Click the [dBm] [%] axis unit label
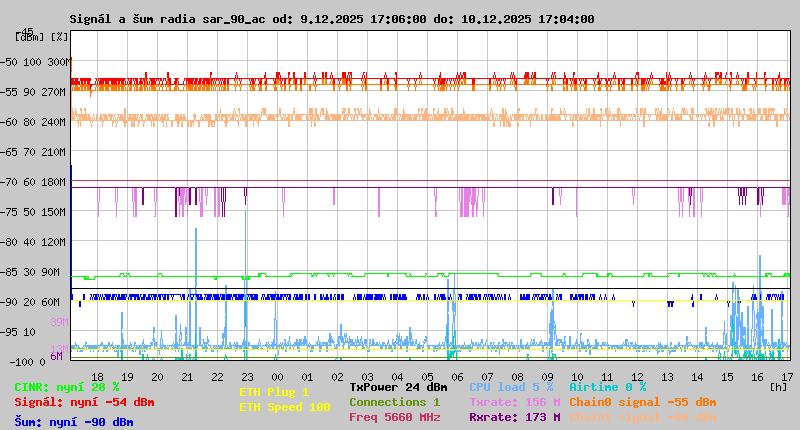800x430 pixels. pyautogui.click(x=42, y=37)
